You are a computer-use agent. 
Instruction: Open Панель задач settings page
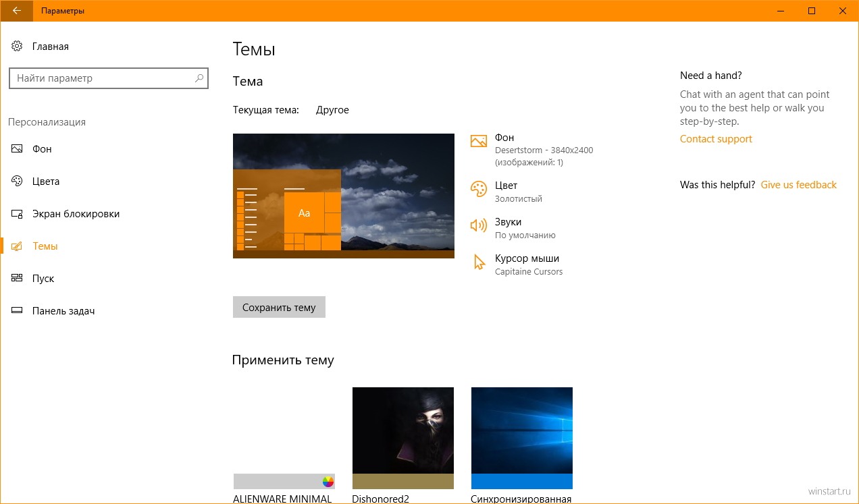pyautogui.click(x=63, y=311)
